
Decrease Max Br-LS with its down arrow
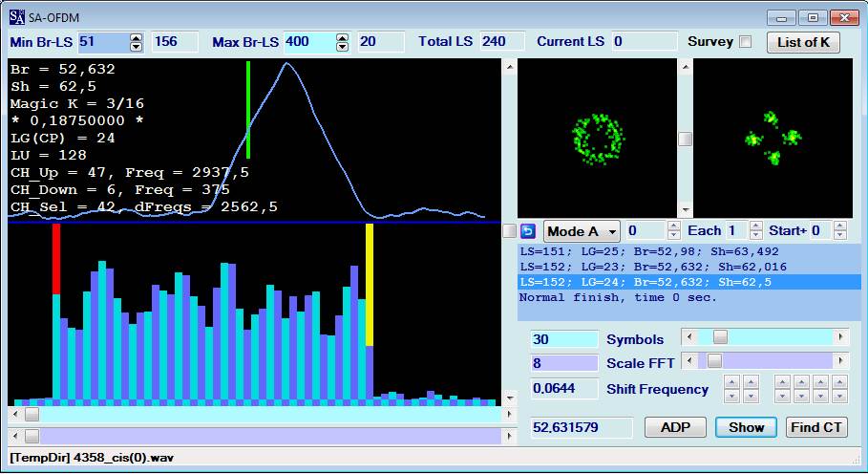(x=343, y=47)
